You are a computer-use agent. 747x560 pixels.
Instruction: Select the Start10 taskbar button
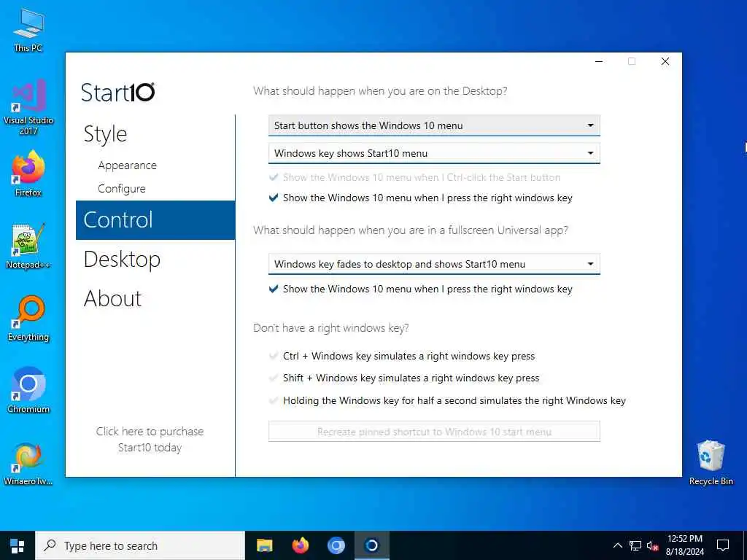click(x=371, y=545)
